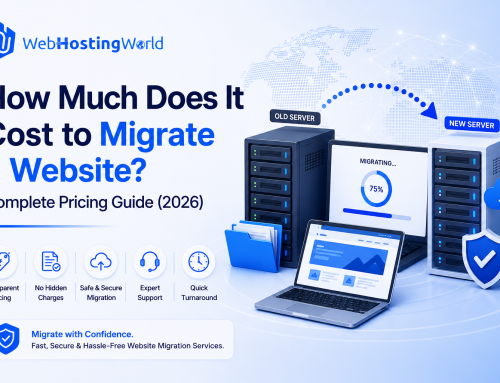Click the blue cloud beside new server

coord(492,195)
